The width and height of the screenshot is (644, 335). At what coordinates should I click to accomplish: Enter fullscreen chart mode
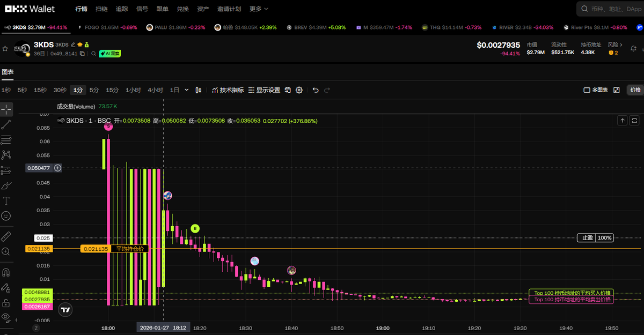[x=616, y=90]
